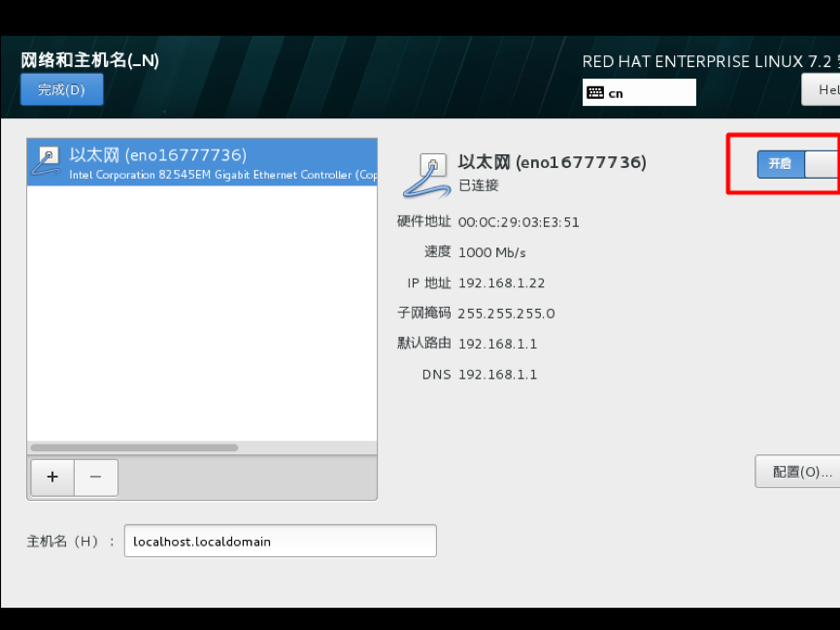Click the DNS value 192.168.1.1

point(497,375)
